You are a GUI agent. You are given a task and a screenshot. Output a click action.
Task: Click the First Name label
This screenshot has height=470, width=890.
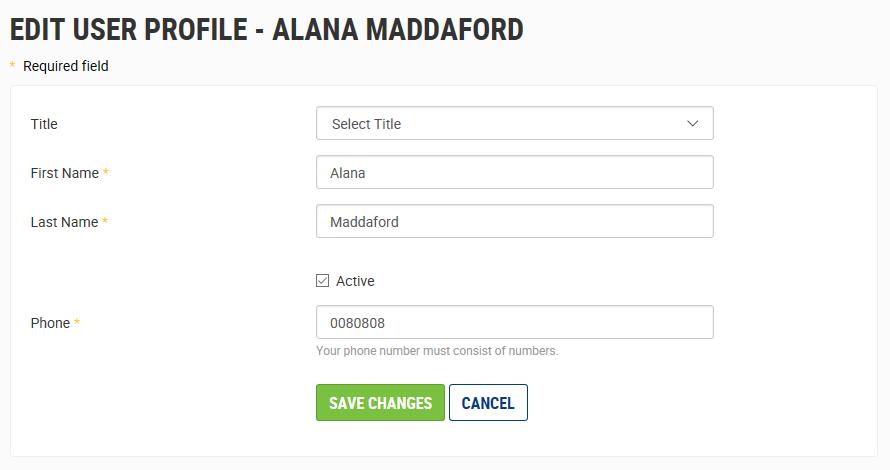tap(65, 173)
